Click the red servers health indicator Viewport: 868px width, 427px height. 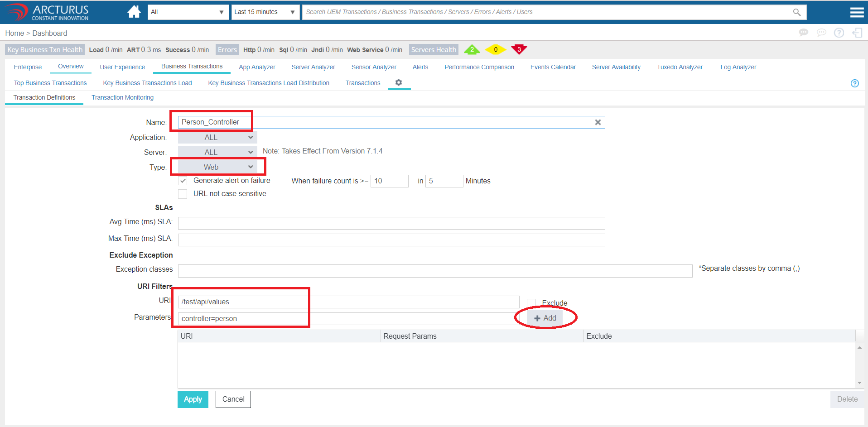coord(519,49)
